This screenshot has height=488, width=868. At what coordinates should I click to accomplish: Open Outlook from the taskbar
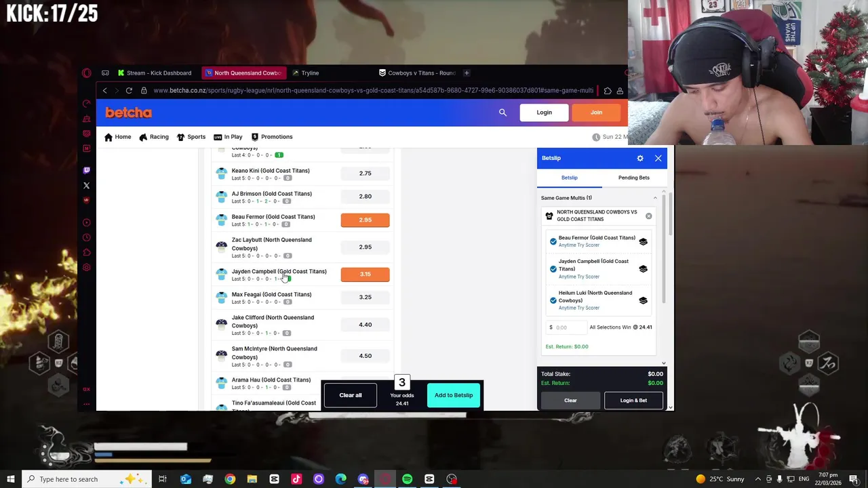pyautogui.click(x=185, y=479)
